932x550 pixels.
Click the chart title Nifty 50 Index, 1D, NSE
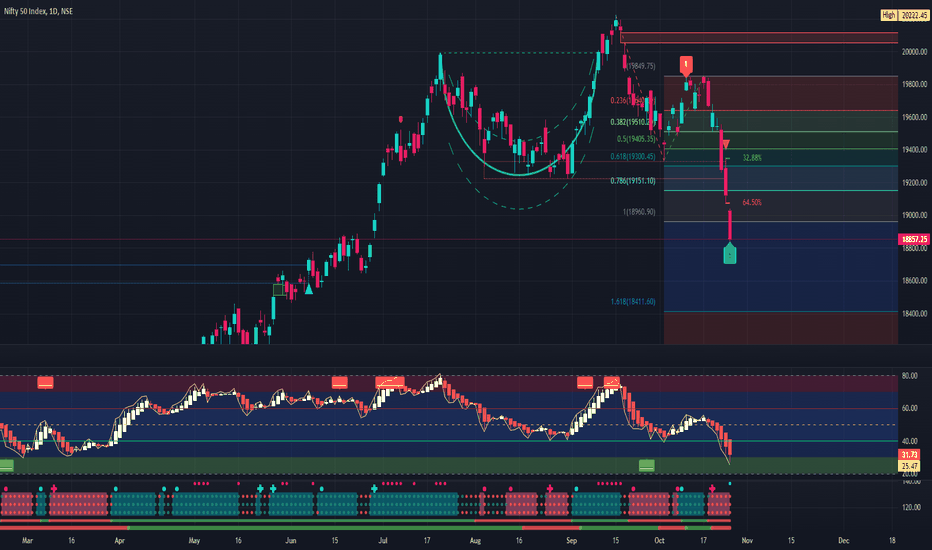pos(39,11)
